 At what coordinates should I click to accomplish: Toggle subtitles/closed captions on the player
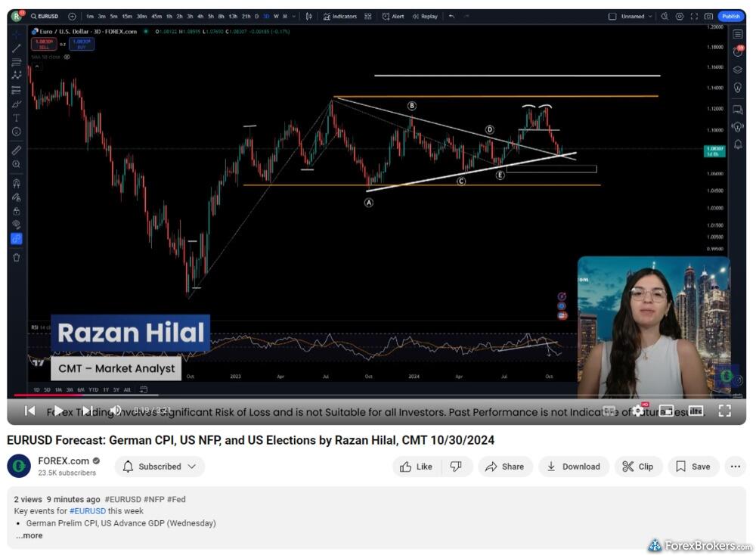click(609, 411)
